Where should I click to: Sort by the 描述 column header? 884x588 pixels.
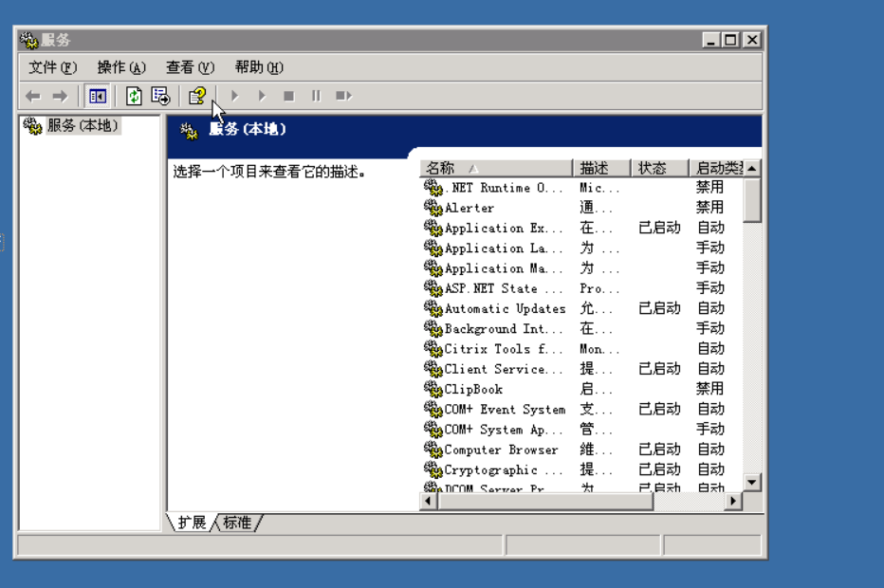pos(602,168)
